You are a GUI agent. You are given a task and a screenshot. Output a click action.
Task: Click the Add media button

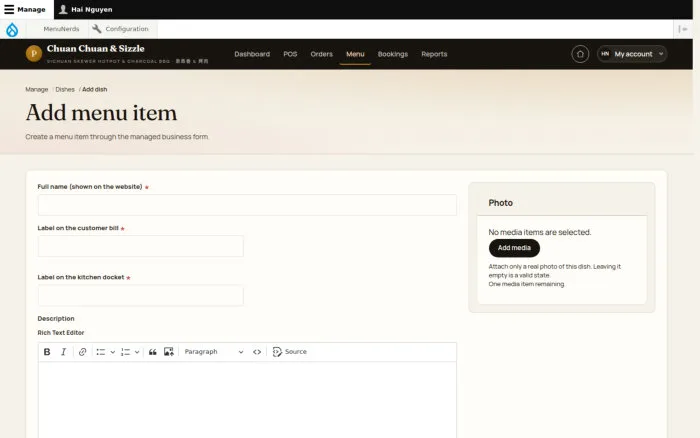[x=514, y=248]
